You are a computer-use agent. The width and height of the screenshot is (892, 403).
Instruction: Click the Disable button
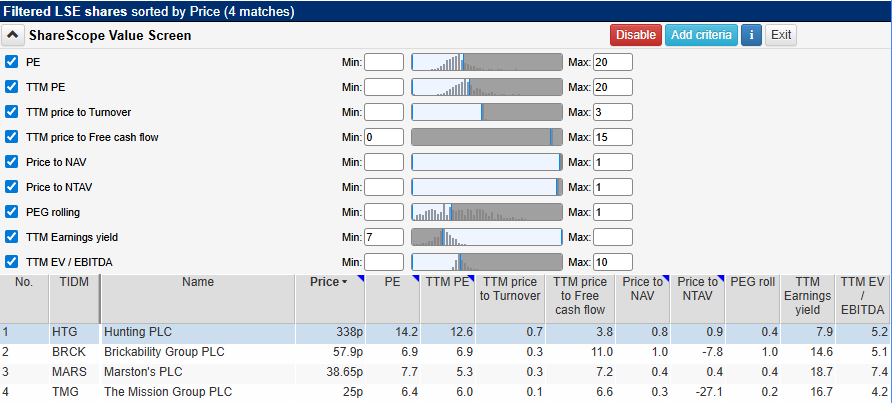[636, 35]
